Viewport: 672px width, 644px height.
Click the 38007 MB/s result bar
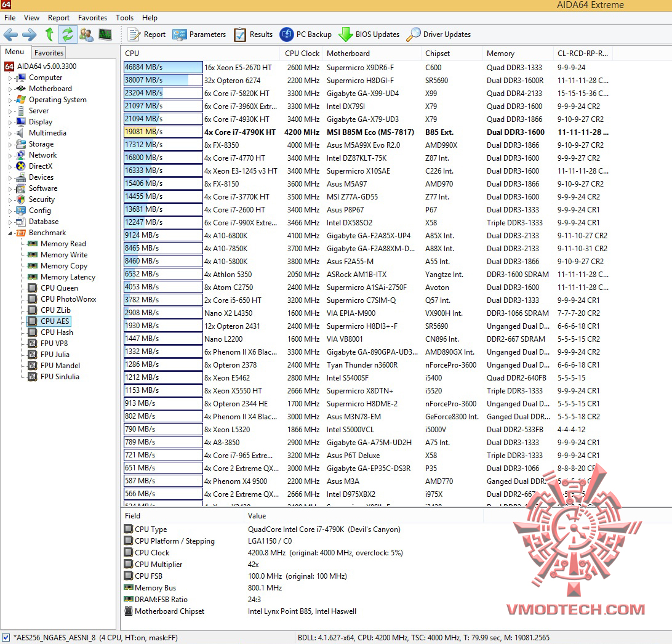tap(163, 80)
